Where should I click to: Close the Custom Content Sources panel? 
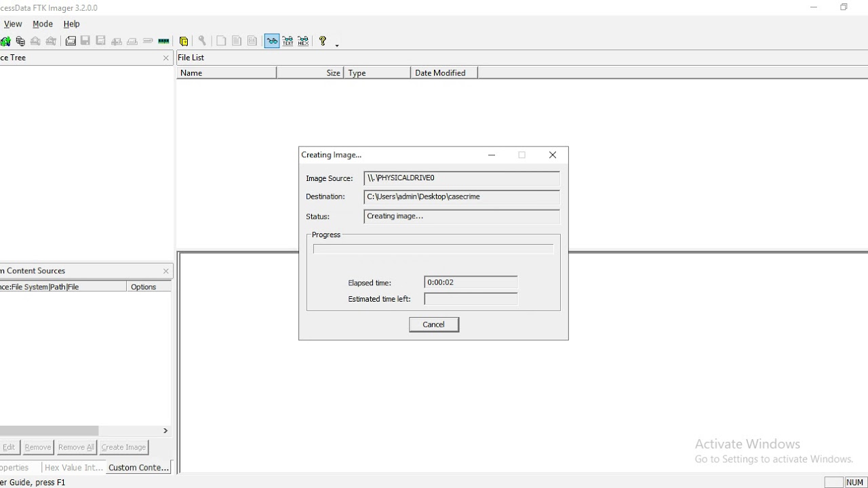click(x=166, y=271)
